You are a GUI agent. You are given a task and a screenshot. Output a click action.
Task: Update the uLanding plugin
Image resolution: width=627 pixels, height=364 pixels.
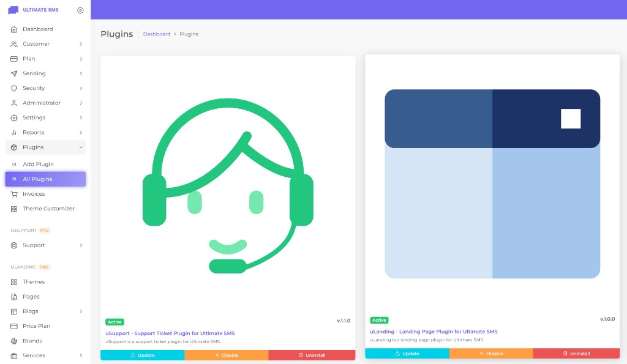[x=407, y=354]
